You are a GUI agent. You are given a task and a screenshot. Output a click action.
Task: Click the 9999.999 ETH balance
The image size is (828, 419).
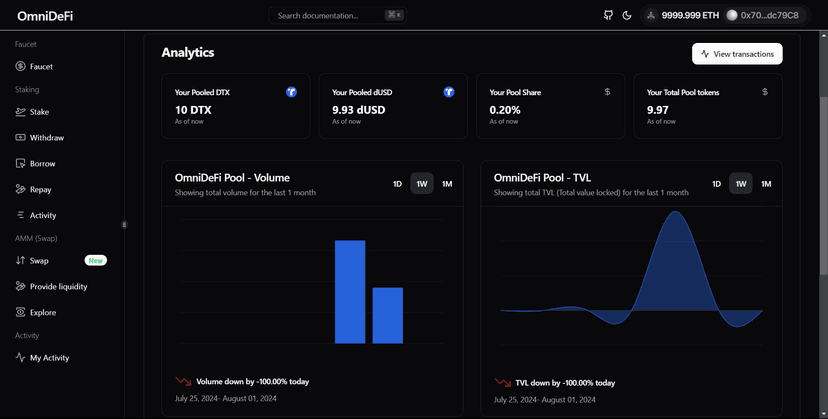click(x=690, y=15)
